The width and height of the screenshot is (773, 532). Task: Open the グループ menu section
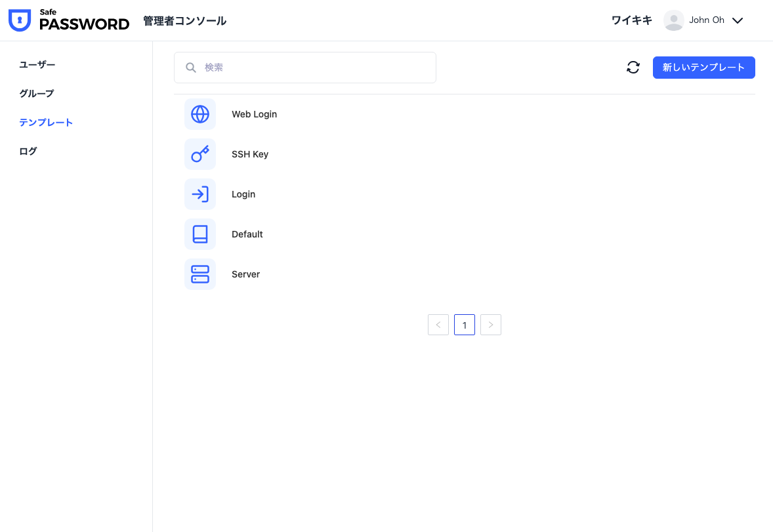[x=37, y=93]
